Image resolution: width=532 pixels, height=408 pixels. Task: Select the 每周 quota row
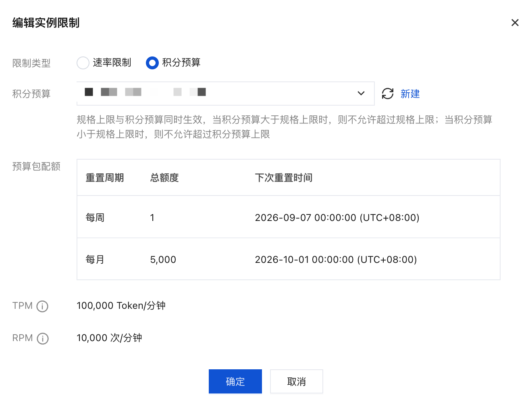pyautogui.click(x=289, y=217)
